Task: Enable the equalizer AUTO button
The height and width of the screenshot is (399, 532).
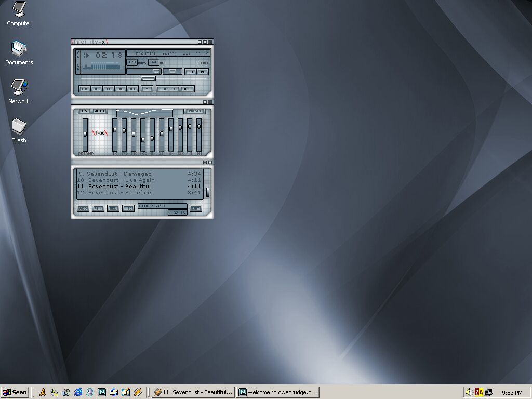Action: pyautogui.click(x=99, y=111)
